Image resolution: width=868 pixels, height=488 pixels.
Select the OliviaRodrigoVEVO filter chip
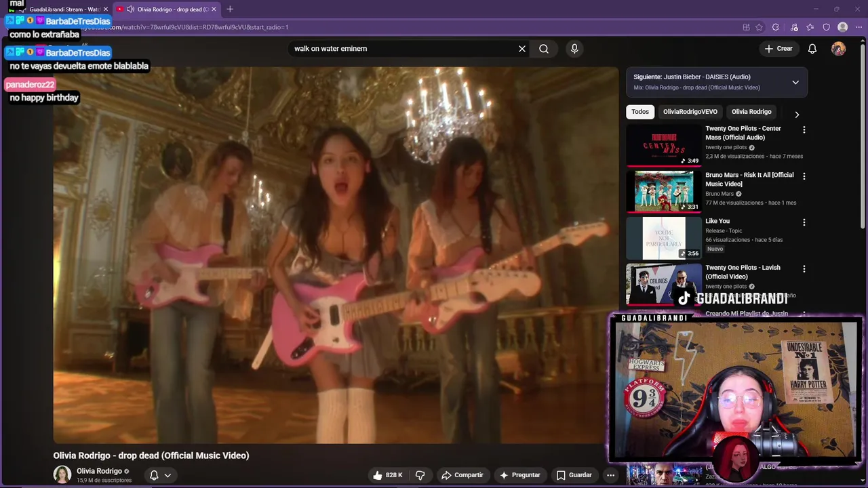point(690,112)
